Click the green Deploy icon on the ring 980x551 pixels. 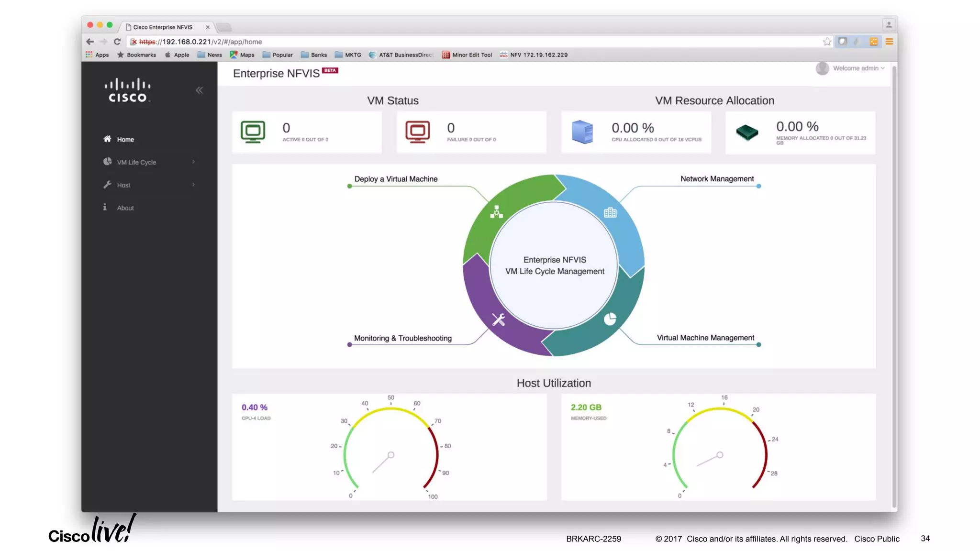pos(496,212)
